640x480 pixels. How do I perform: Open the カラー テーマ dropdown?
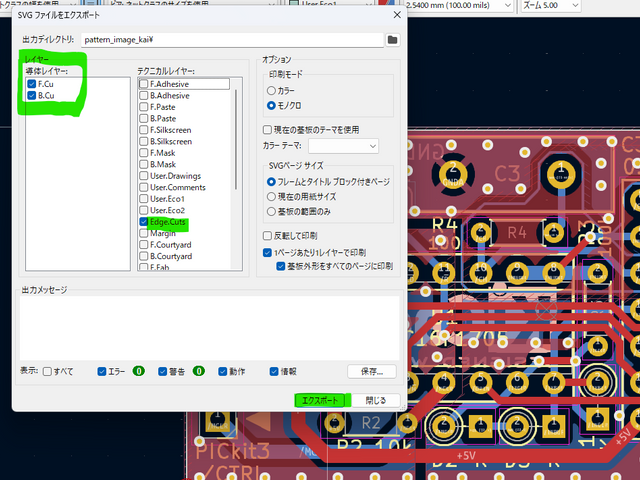(343, 146)
